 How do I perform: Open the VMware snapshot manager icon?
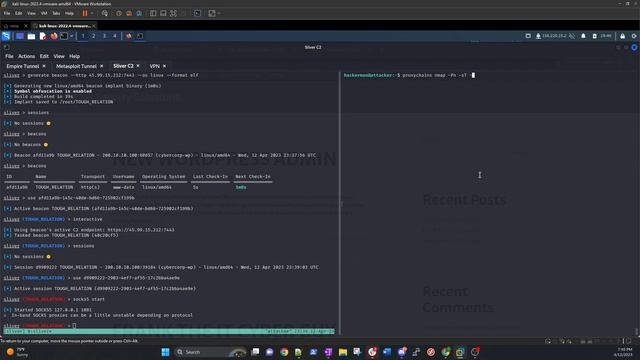(x=139, y=13)
